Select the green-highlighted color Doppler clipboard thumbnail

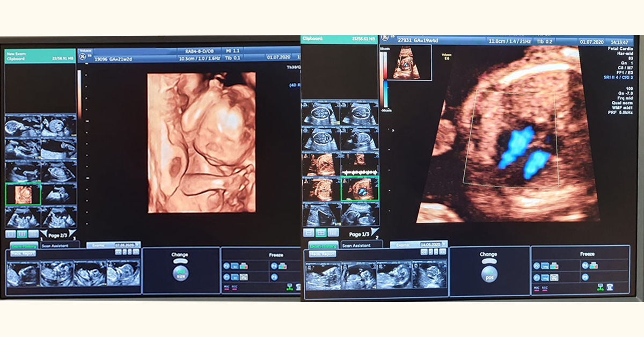tap(360, 189)
